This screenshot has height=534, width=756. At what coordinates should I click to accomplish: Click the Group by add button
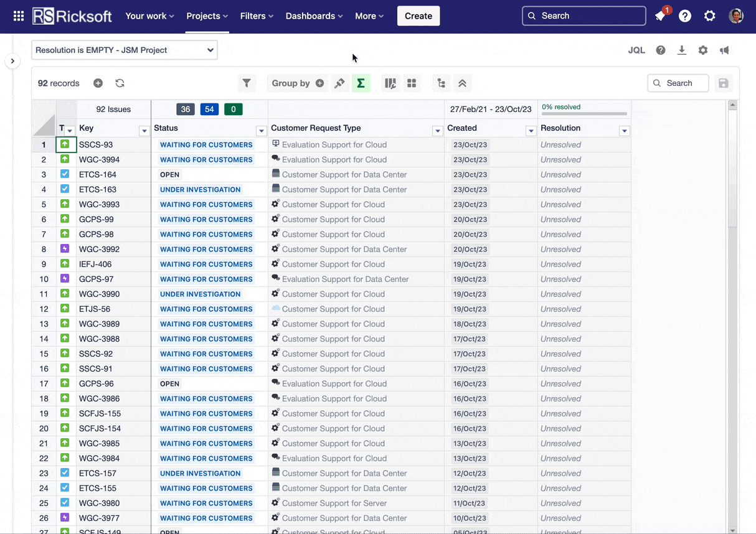[319, 83]
